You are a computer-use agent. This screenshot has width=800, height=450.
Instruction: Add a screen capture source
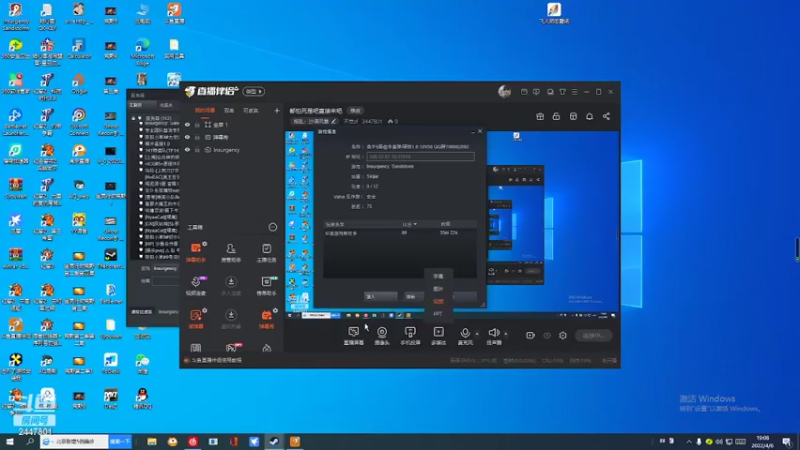pyautogui.click(x=354, y=336)
